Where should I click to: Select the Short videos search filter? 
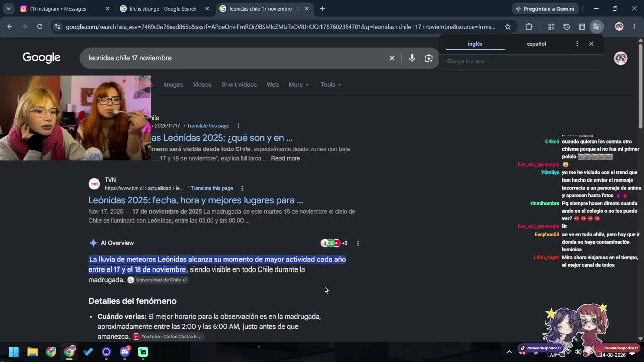click(239, 85)
